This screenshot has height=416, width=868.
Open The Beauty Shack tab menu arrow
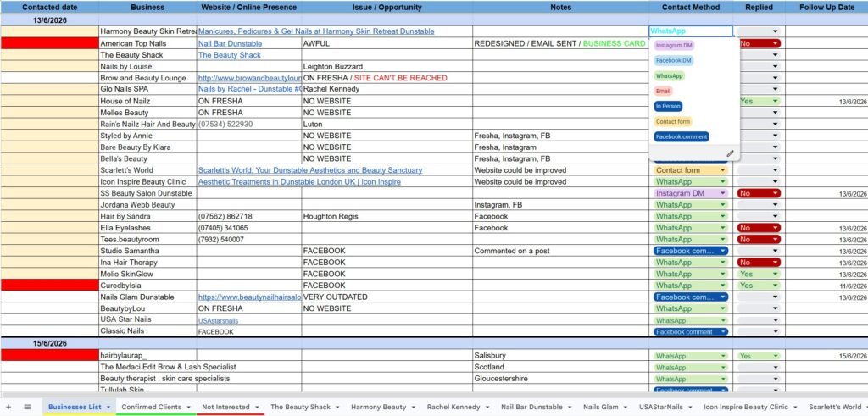click(x=337, y=408)
